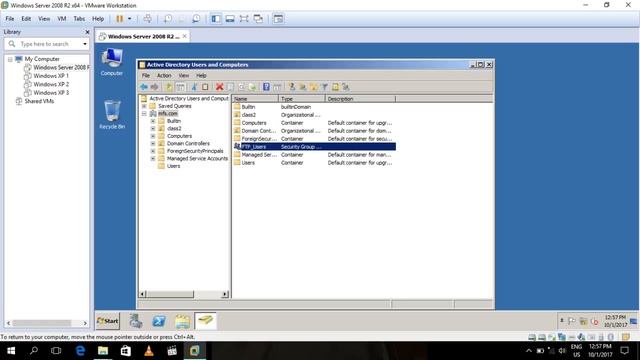The image size is (640, 360).
Task: Expand the Managed Service Accounts tree node
Action: 153,158
